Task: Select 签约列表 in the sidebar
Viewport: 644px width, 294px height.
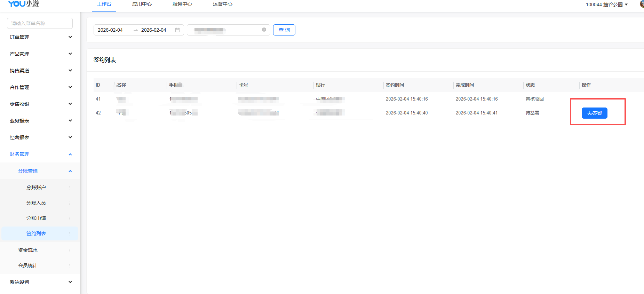Action: [x=36, y=233]
